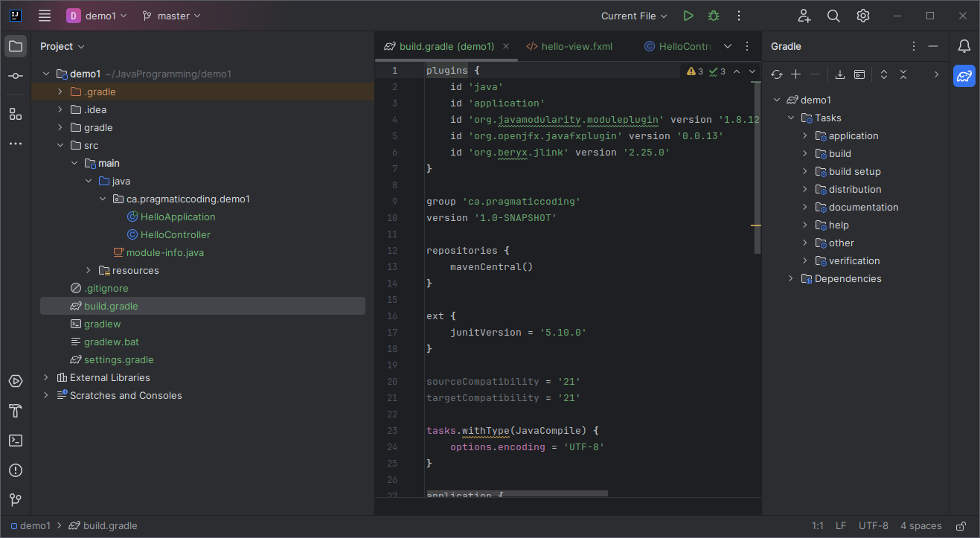Jump to previous highlighted problem arrow
This screenshot has width=980, height=538.
point(737,71)
